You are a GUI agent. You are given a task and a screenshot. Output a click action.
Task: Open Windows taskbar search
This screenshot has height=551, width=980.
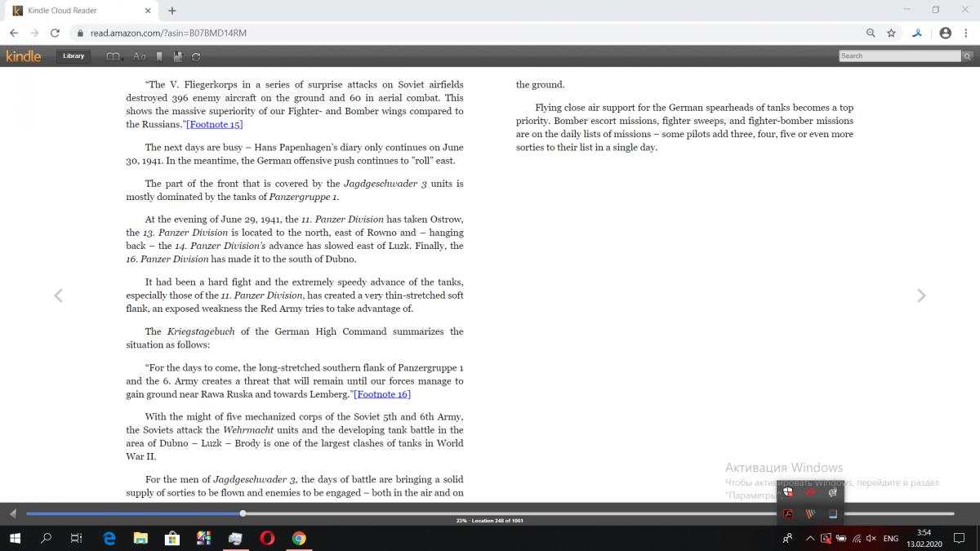pyautogui.click(x=46, y=538)
